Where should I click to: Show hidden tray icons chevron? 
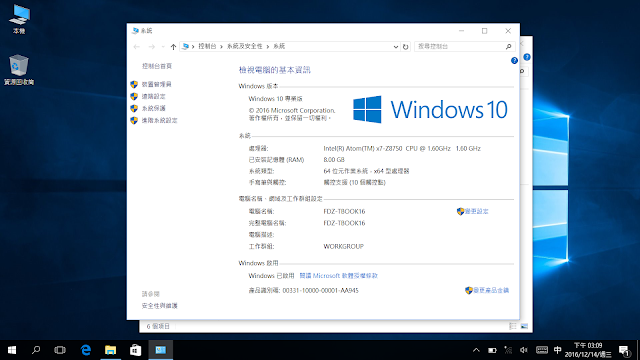[x=476, y=350]
